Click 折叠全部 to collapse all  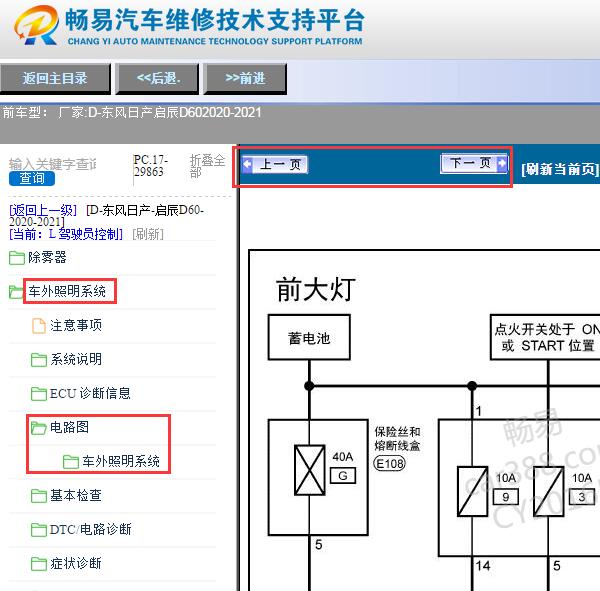pos(207,166)
